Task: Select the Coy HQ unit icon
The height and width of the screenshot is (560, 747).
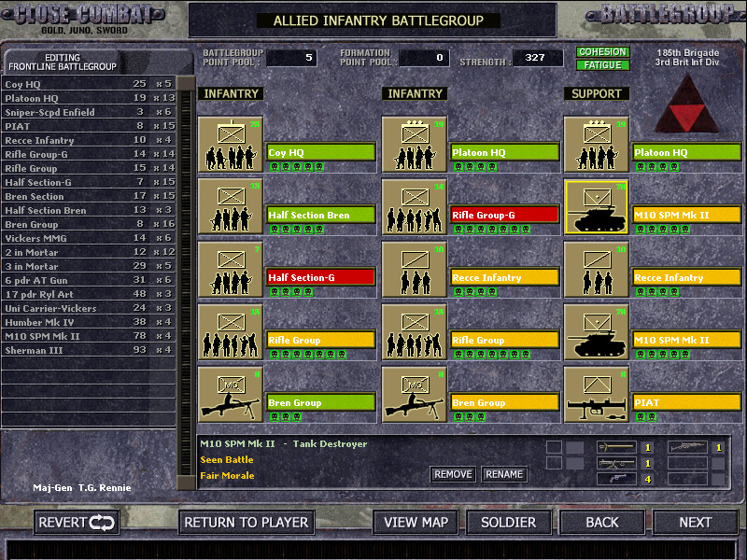Action: pyautogui.click(x=231, y=145)
